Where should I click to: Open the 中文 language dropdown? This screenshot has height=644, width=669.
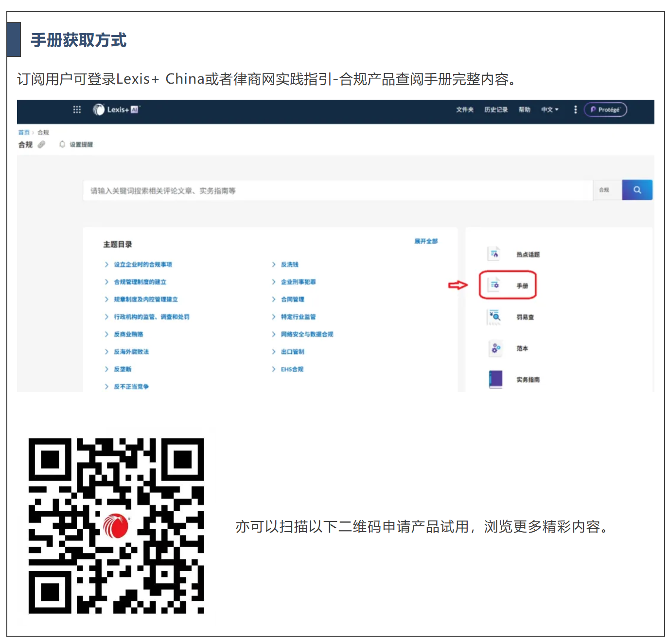(550, 109)
